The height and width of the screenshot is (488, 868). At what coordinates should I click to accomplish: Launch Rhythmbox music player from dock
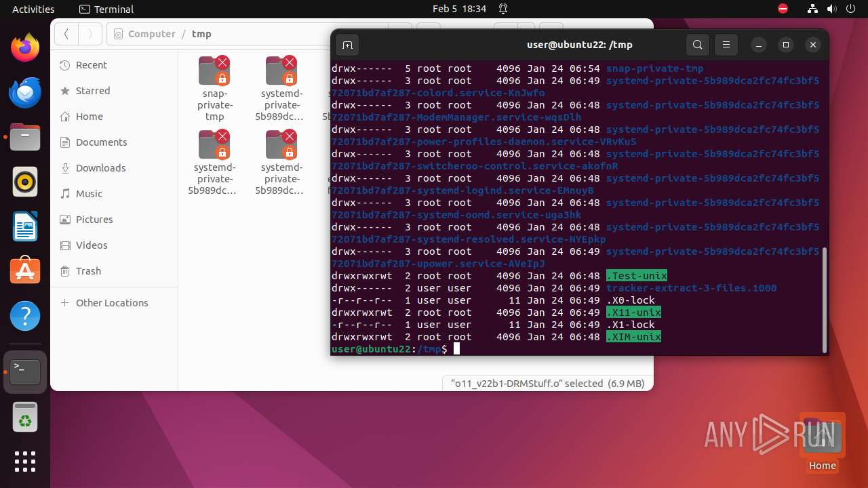click(25, 182)
